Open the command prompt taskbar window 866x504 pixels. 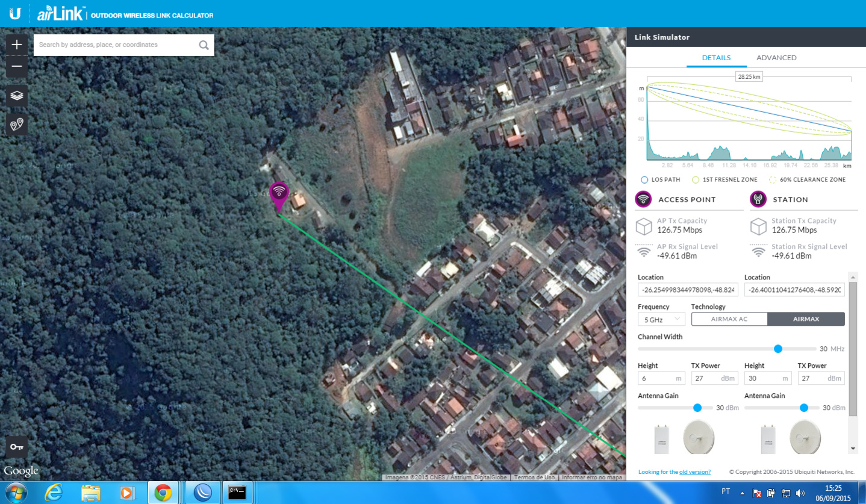coord(238,493)
